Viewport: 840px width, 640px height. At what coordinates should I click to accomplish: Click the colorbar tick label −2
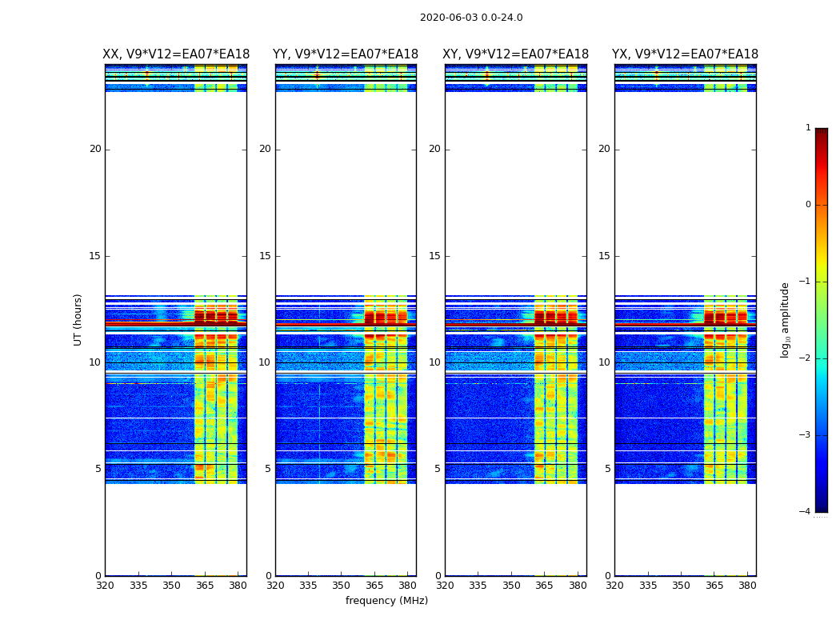[x=806, y=358]
